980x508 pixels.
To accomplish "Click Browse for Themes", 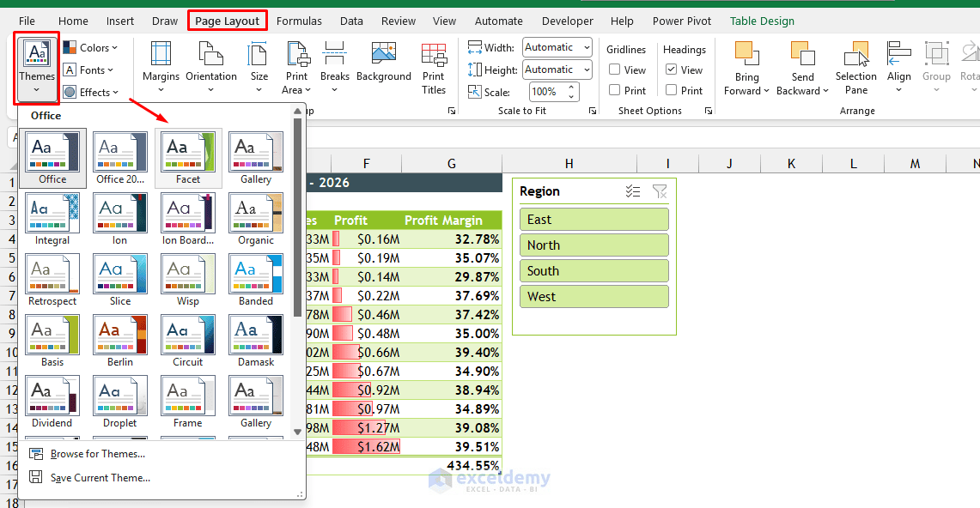I will point(88,454).
